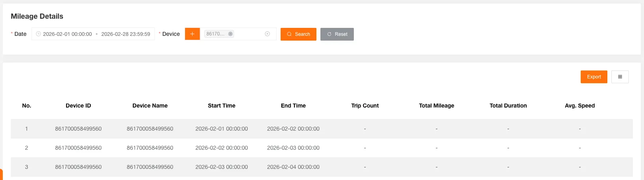Open the Device selector dropdown field
644x180 pixels.
249,34
